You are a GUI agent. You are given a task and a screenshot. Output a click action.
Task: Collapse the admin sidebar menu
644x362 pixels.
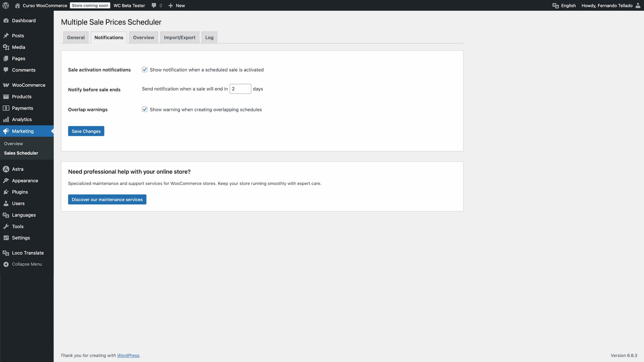(22, 264)
